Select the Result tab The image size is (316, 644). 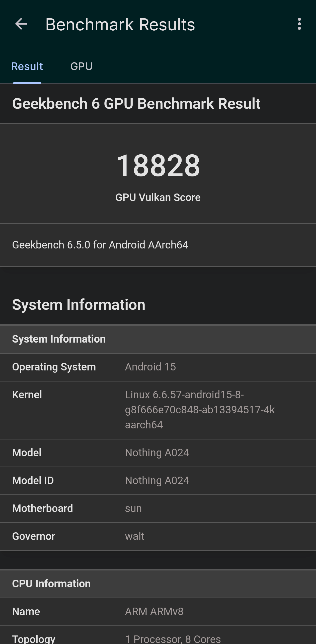(x=27, y=67)
